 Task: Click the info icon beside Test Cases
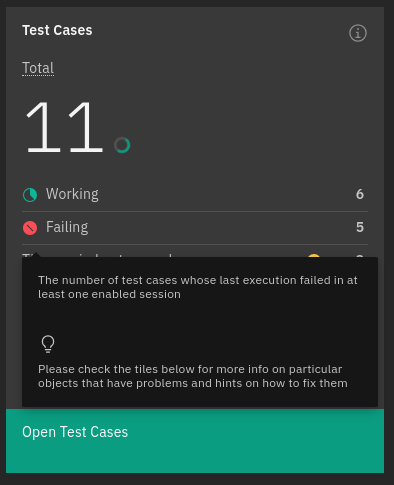click(358, 33)
